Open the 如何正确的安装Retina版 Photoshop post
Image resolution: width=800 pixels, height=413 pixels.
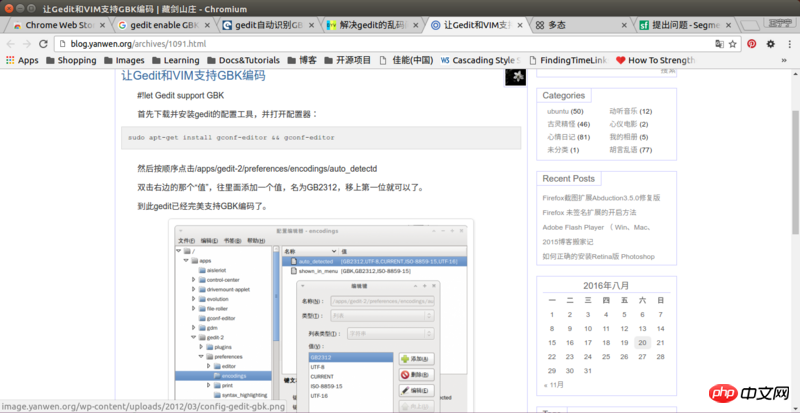click(598, 257)
